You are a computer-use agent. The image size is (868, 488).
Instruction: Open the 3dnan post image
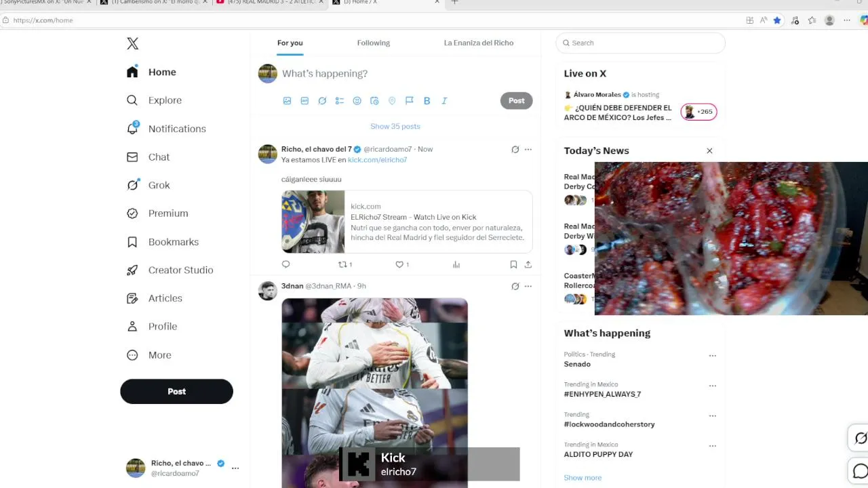[x=374, y=392]
